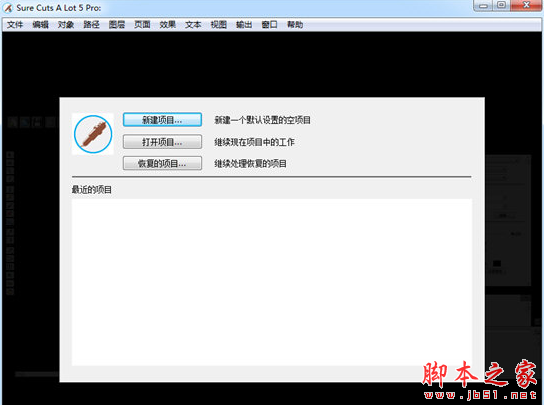This screenshot has width=544, height=405.
Task: Open the 图层 menu
Action: (x=117, y=25)
